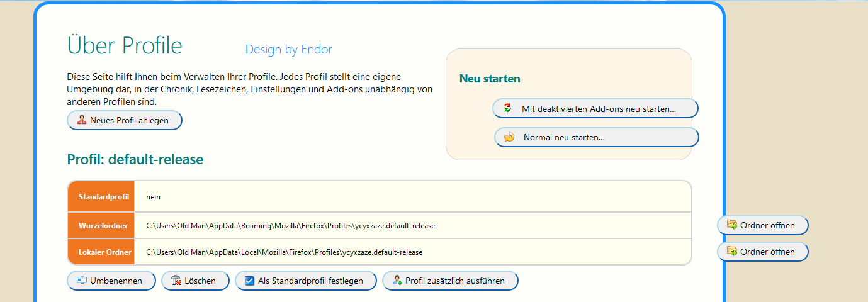Click the Über Profile page heading
This screenshot has height=302, width=868.
point(125,45)
